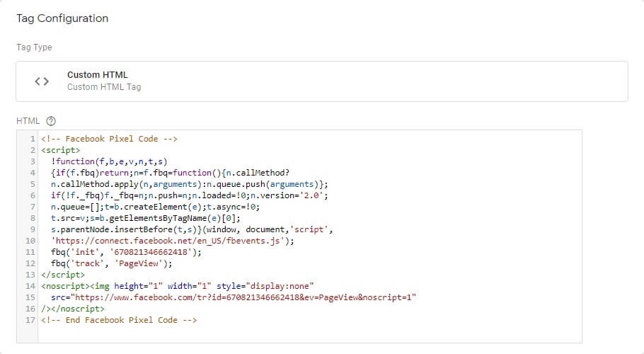Click the src facebook.com/tr URL line
The height and width of the screenshot is (354, 644).
click(x=234, y=298)
